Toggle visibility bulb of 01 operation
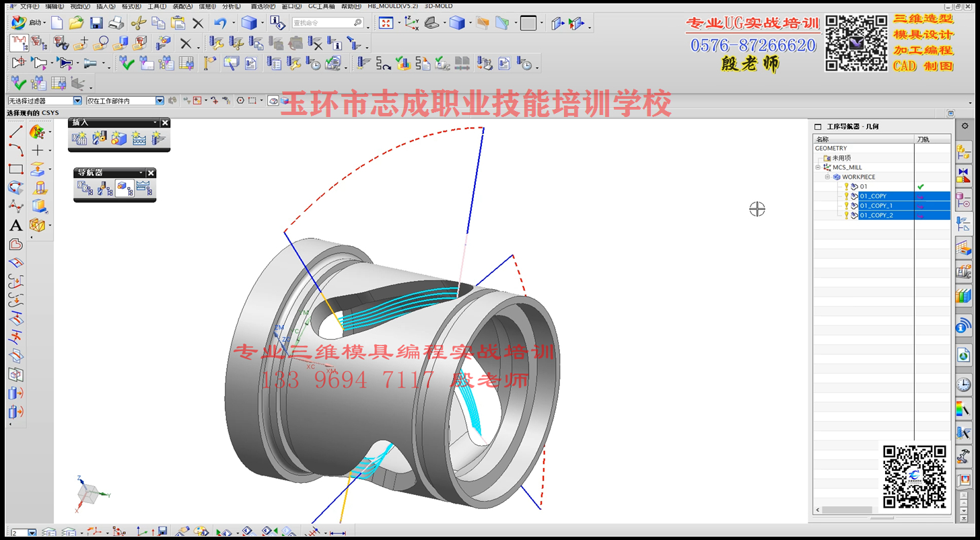Screen dimensions: 980x540 847,186
